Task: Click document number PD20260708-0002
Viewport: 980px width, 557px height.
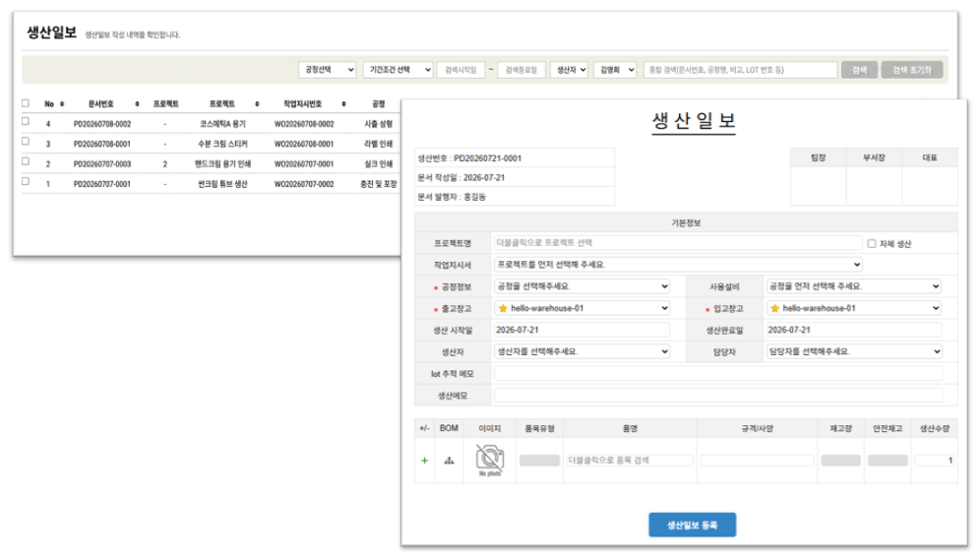Action: pos(102,124)
